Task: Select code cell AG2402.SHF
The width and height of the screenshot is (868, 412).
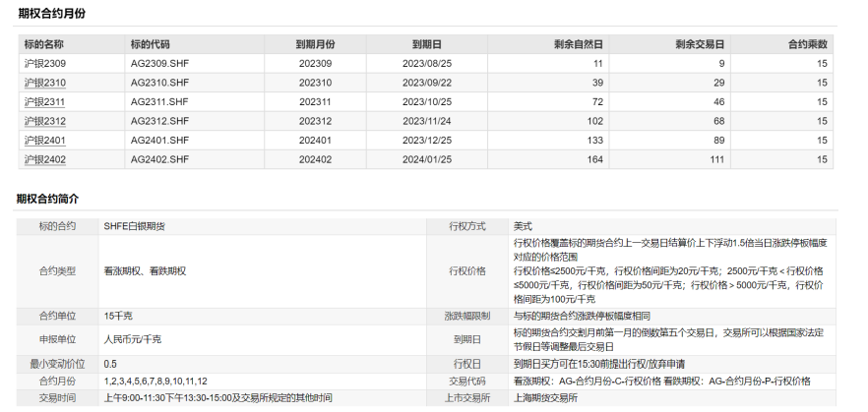Action: coord(159,160)
